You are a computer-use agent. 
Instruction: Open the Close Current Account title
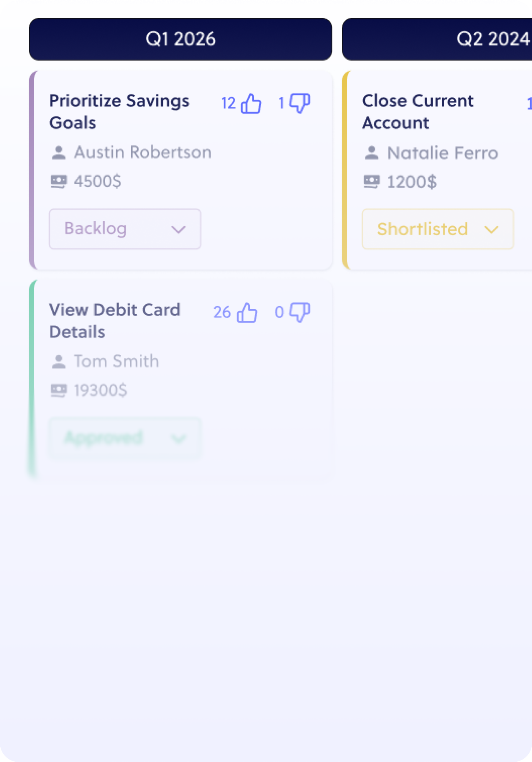pyautogui.click(x=418, y=111)
